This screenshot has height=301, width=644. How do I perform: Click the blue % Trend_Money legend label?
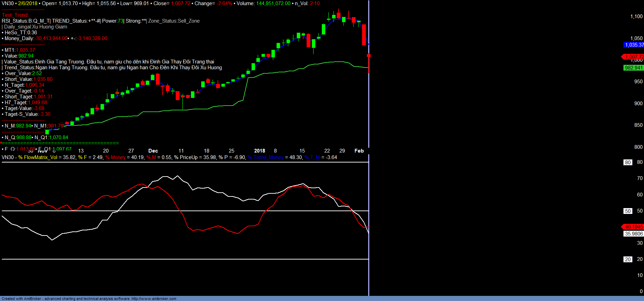tap(265, 157)
